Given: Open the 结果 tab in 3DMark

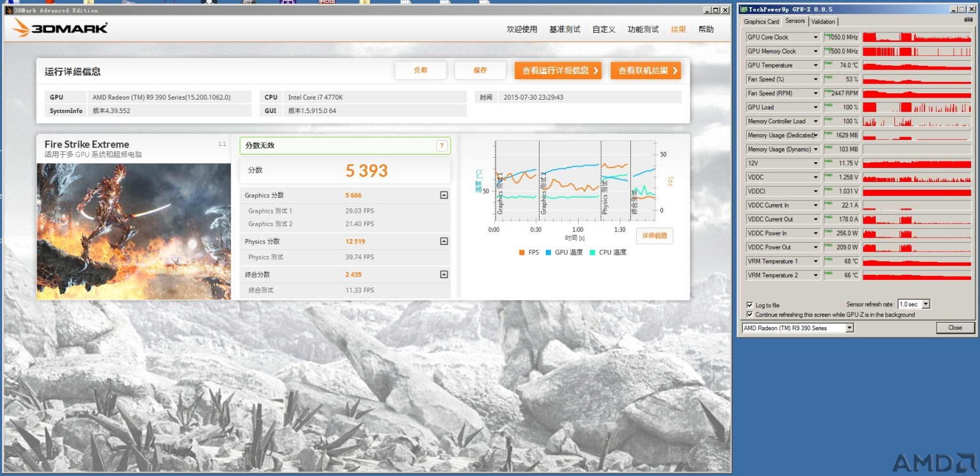Looking at the screenshot, I should (678, 29).
